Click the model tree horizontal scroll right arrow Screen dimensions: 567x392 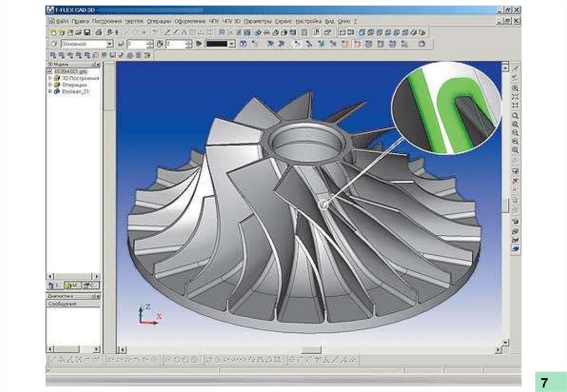tap(96, 276)
